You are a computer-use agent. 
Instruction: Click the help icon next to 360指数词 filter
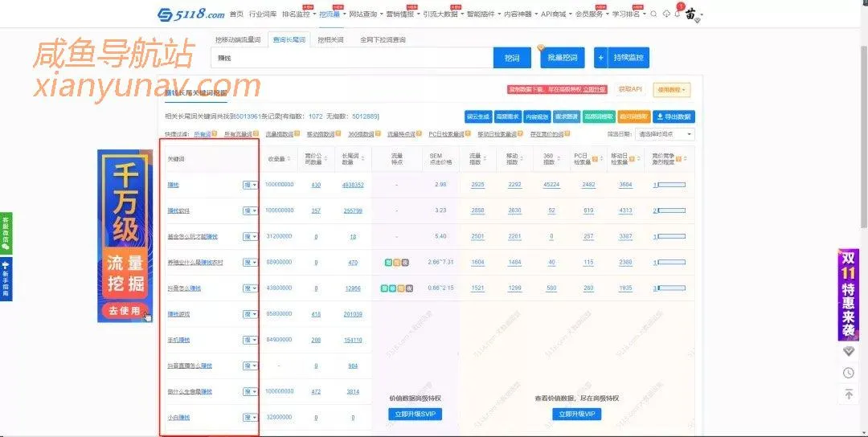378,134
